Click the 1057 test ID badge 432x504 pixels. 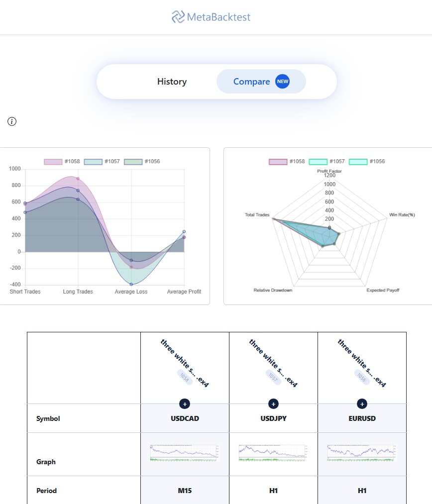[x=272, y=376]
